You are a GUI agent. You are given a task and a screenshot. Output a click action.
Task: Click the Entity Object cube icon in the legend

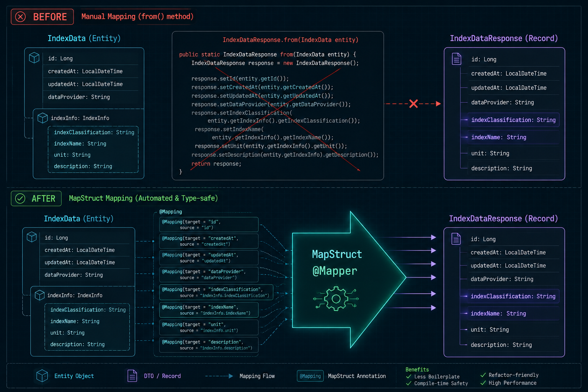click(42, 376)
